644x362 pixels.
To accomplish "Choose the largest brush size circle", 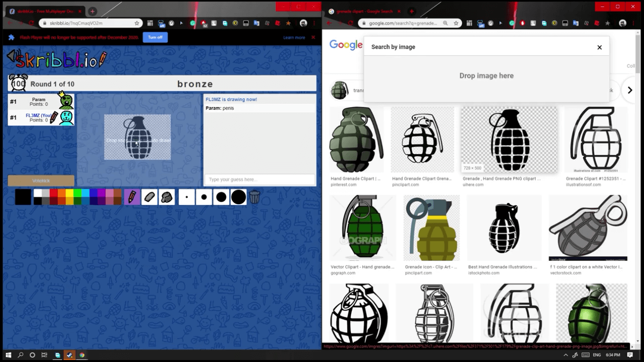I will tap(238, 197).
